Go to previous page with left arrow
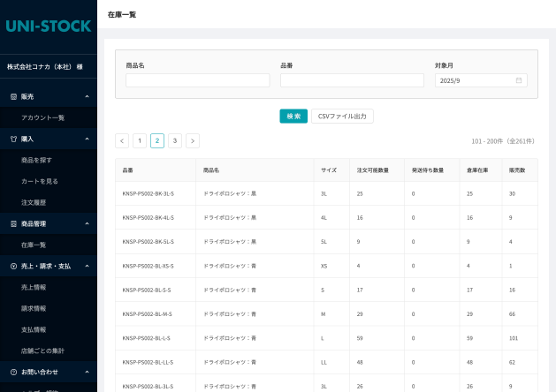Viewport: 556px width, 392px height. 122,140
